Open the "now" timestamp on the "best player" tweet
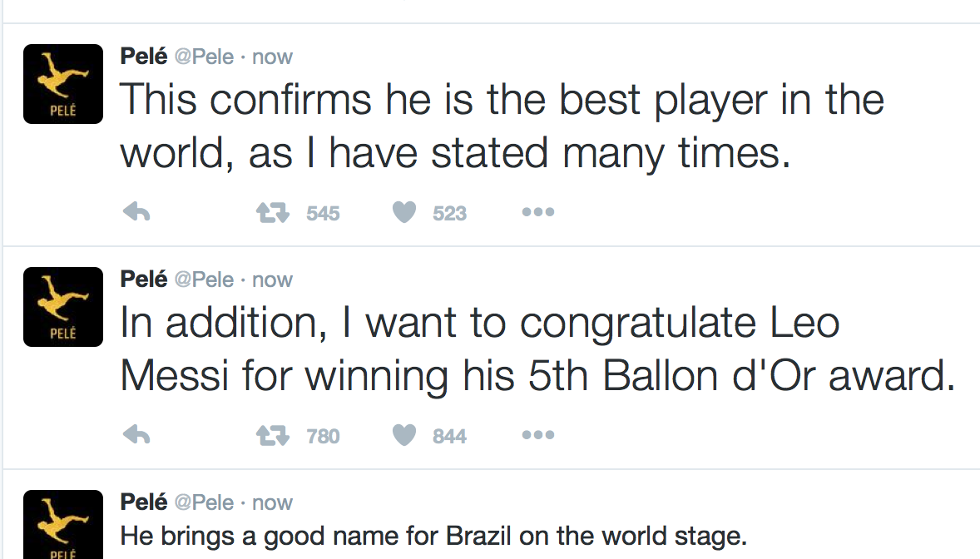This screenshot has height=559, width=980. tap(272, 57)
